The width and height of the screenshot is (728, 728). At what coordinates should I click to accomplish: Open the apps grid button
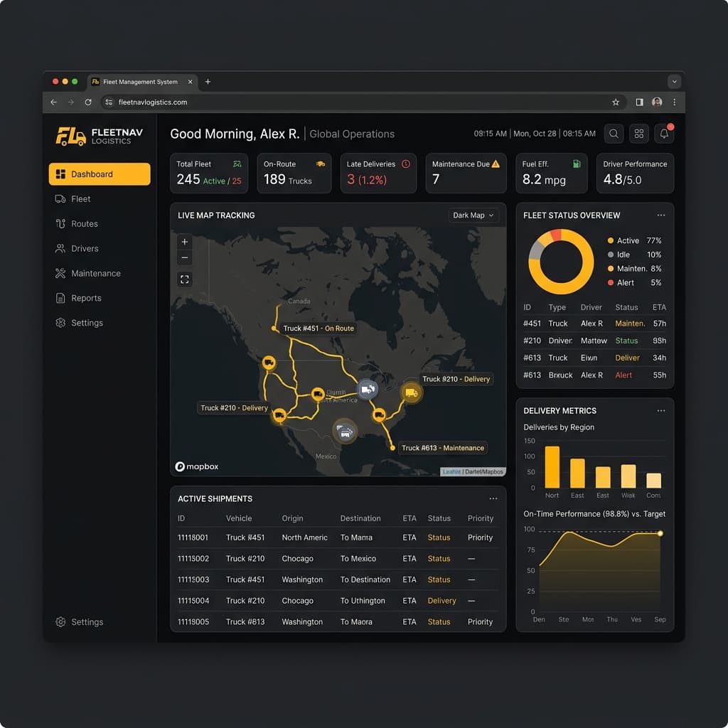tap(639, 134)
